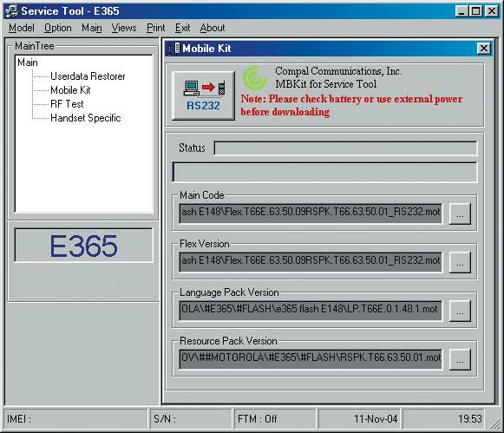Open the Option menu
The height and width of the screenshot is (433, 504).
point(58,28)
